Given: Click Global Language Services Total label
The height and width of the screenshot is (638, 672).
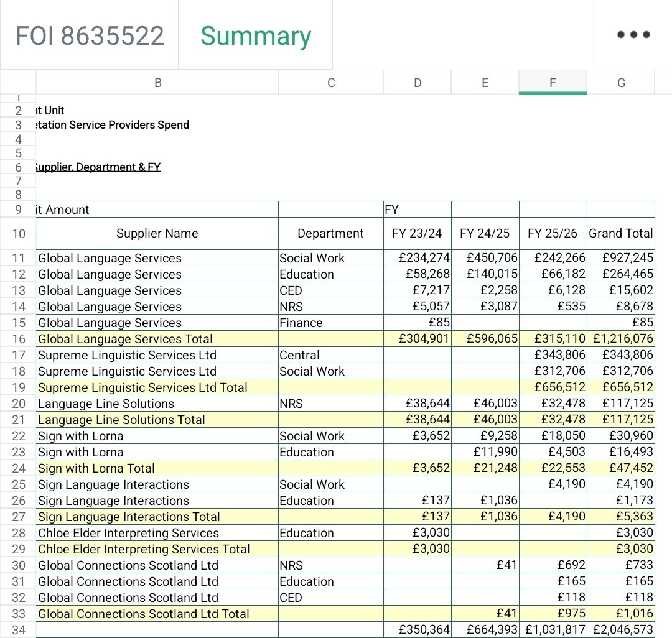Looking at the screenshot, I should [157, 339].
